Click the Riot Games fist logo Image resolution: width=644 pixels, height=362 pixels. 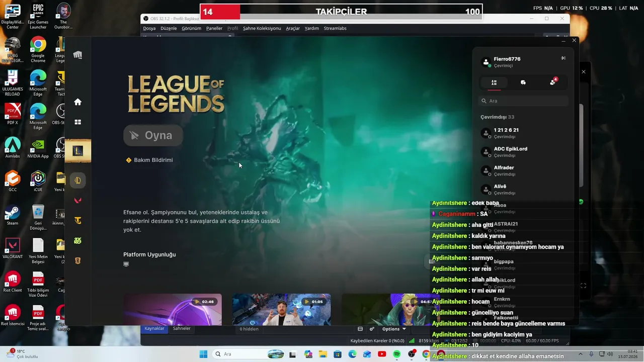[x=77, y=55]
